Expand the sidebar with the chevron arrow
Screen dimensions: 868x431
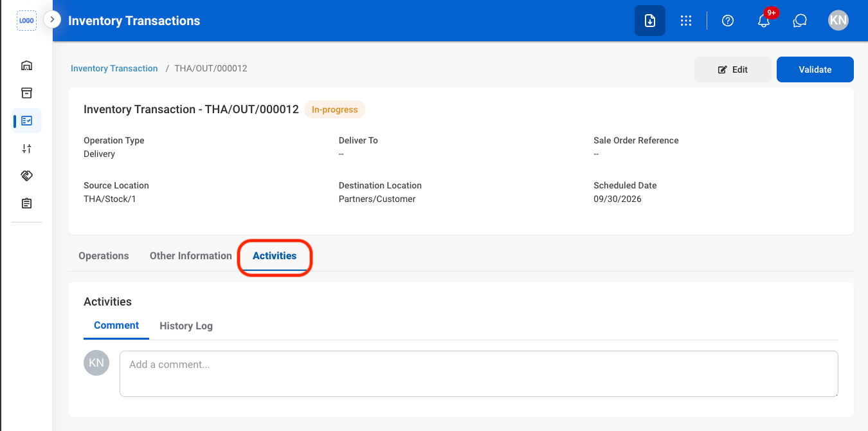(x=52, y=19)
